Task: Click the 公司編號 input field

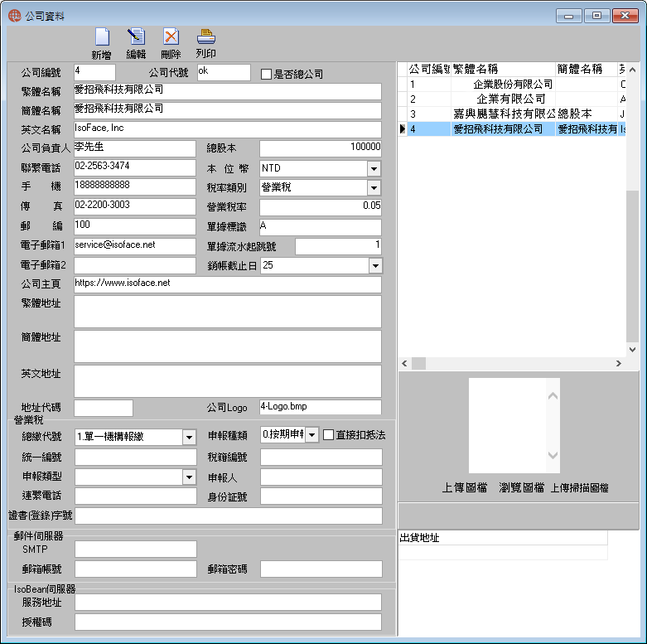Action: coord(94,72)
